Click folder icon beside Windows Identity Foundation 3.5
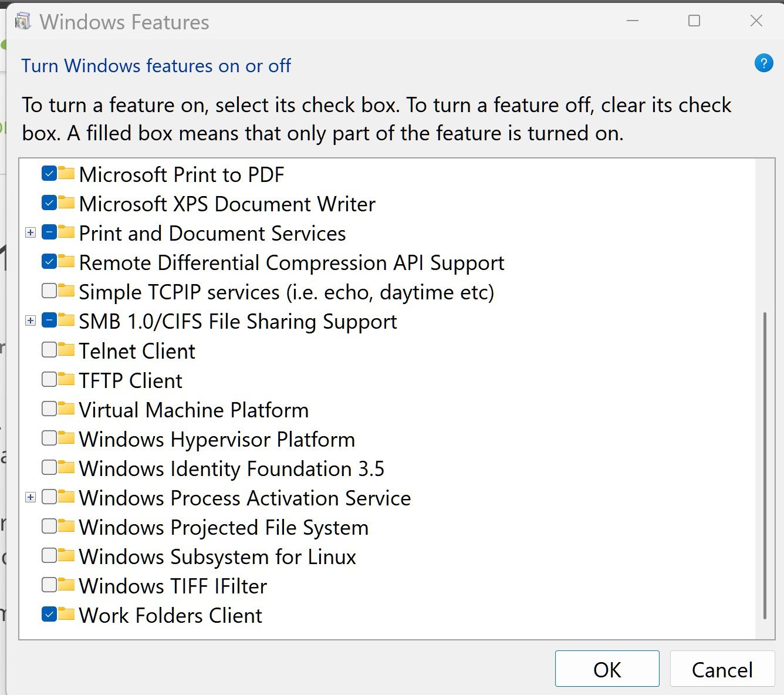The height and width of the screenshot is (695, 784). point(66,467)
